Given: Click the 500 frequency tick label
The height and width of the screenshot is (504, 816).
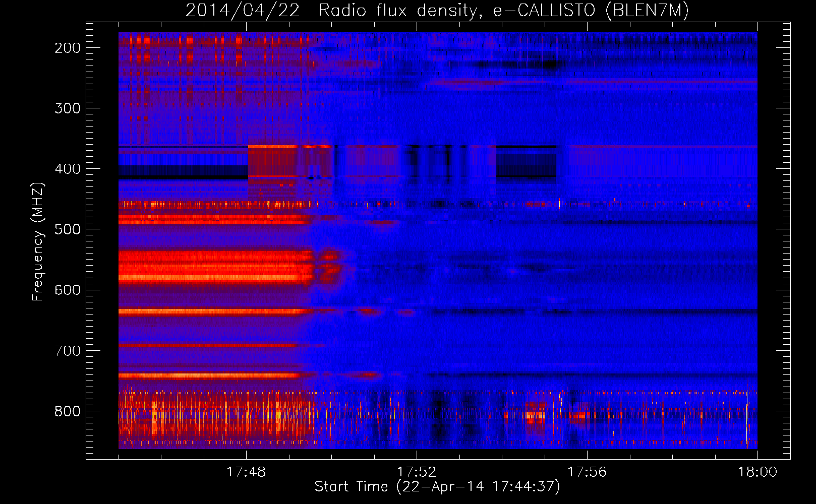Looking at the screenshot, I should (68, 229).
